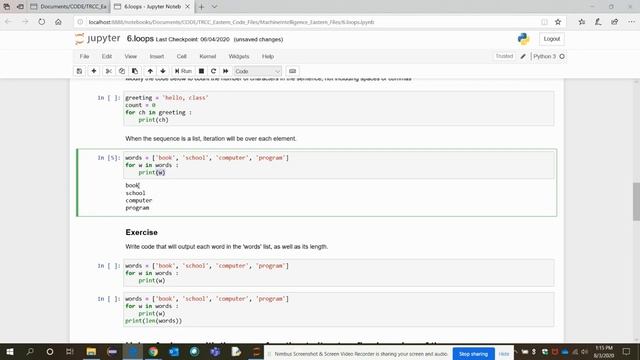This screenshot has height=360, width=640.
Task: Go to the browser home page
Action: click(x=58, y=22)
